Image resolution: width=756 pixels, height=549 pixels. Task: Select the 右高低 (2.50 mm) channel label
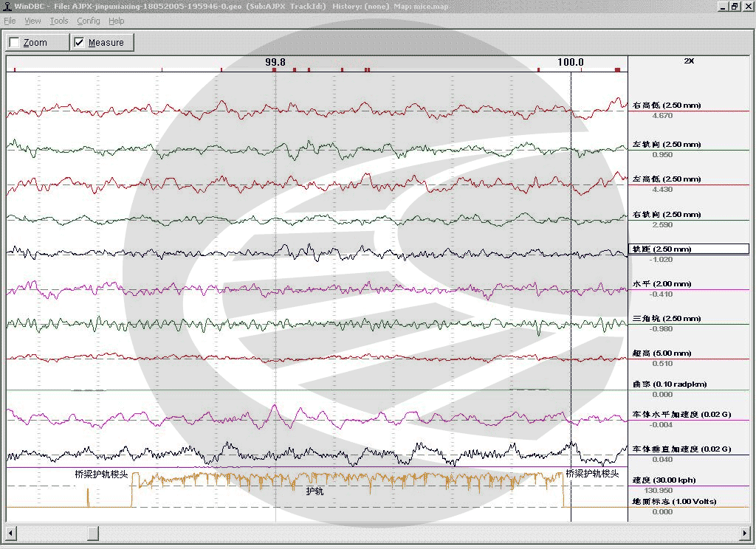coord(667,105)
